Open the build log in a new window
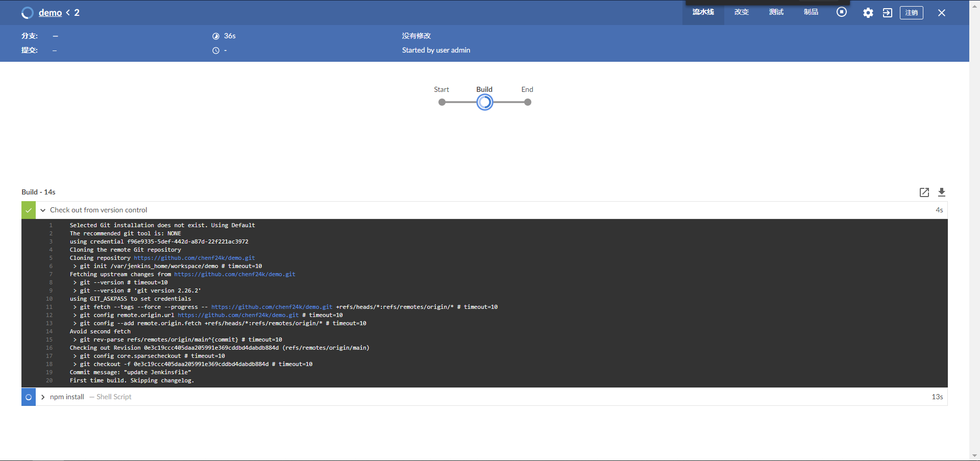Screen dimensions: 980x461 pos(924,192)
